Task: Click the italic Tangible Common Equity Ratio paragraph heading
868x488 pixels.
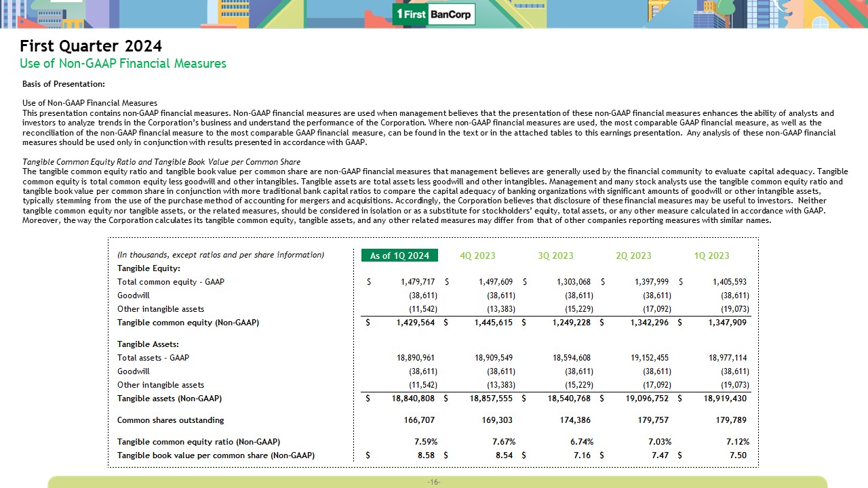Action: (x=161, y=162)
